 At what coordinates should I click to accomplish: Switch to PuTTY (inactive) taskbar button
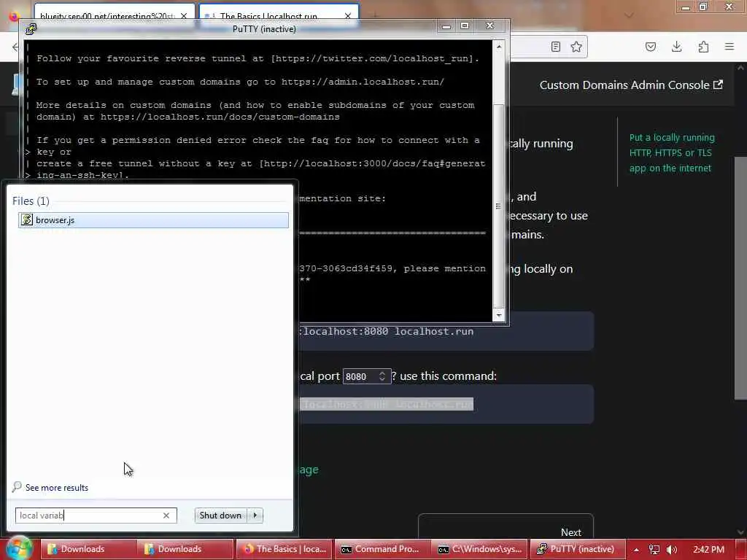(x=578, y=549)
